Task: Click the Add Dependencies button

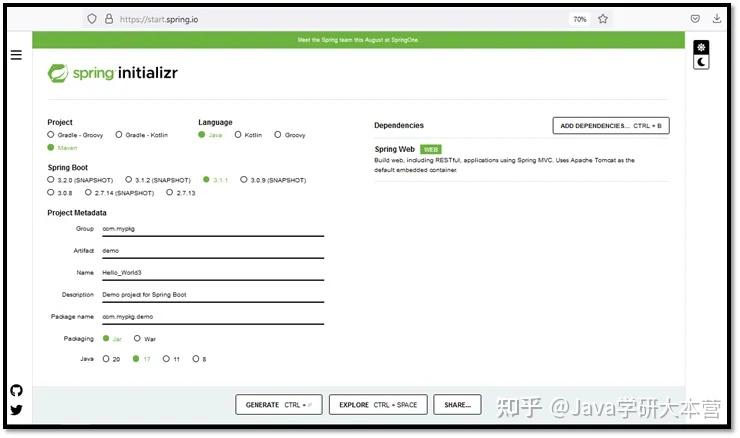Action: point(611,126)
